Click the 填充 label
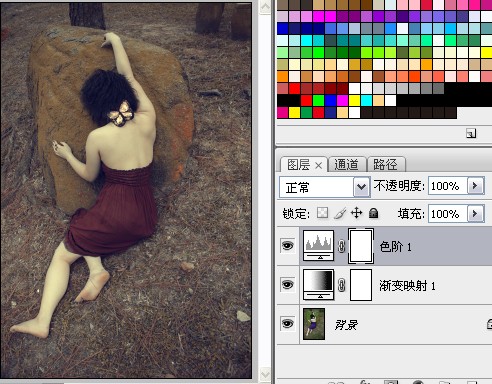 [411, 214]
